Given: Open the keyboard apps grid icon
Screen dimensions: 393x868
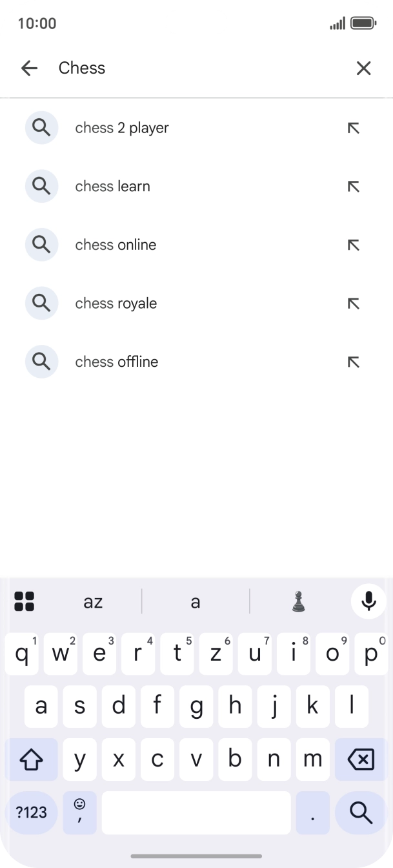Looking at the screenshot, I should click(25, 601).
